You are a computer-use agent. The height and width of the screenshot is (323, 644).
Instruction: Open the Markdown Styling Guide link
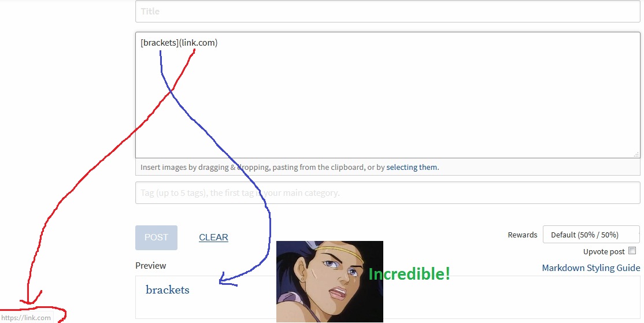pyautogui.click(x=591, y=268)
